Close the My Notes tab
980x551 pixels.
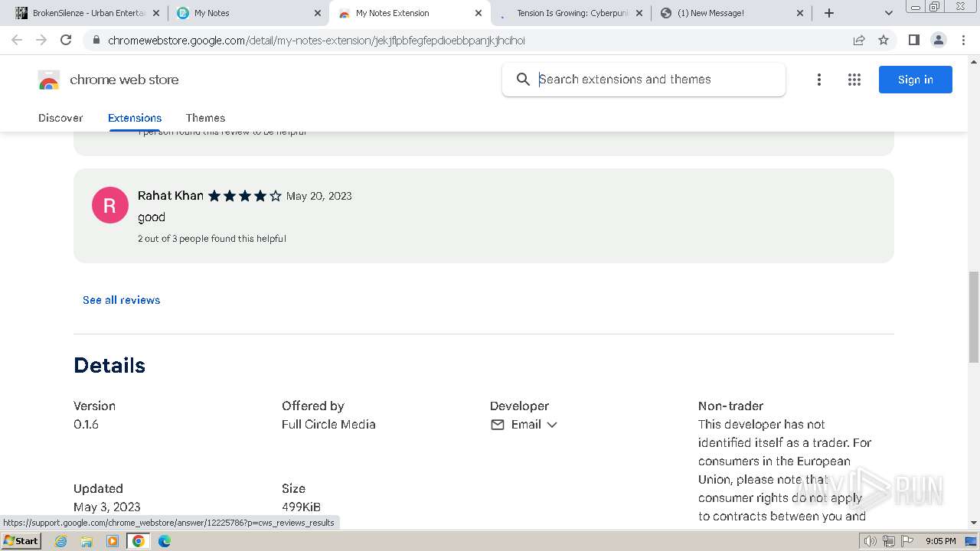click(318, 13)
